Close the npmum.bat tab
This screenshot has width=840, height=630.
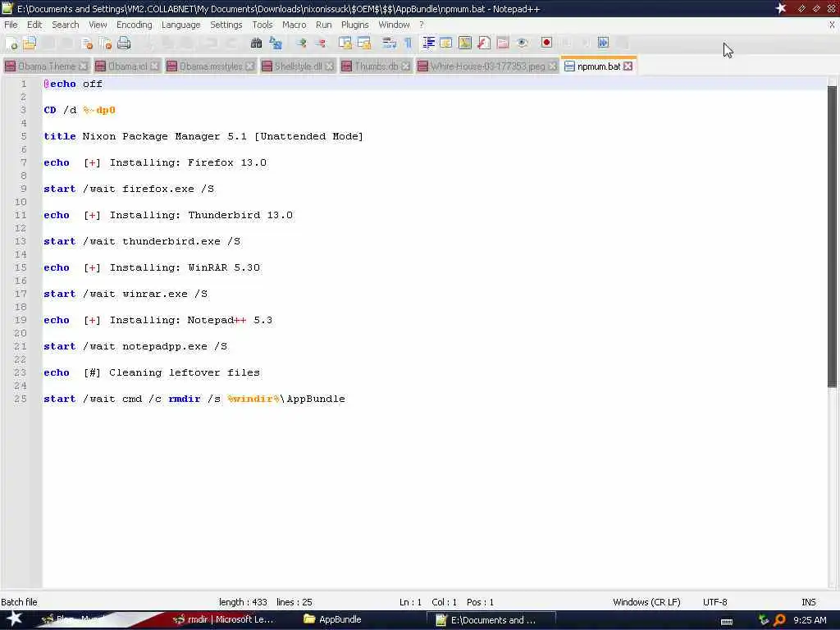(x=628, y=66)
